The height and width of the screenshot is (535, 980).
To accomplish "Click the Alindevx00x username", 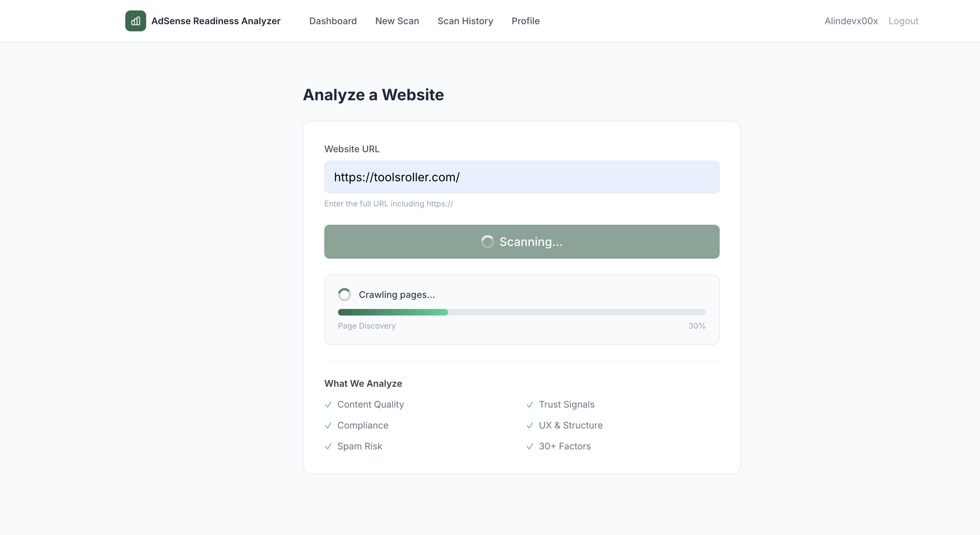I will click(851, 21).
